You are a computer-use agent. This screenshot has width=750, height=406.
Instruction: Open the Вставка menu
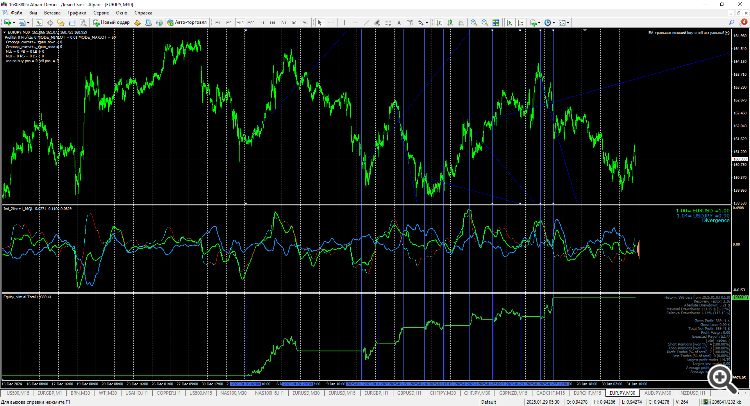point(52,13)
